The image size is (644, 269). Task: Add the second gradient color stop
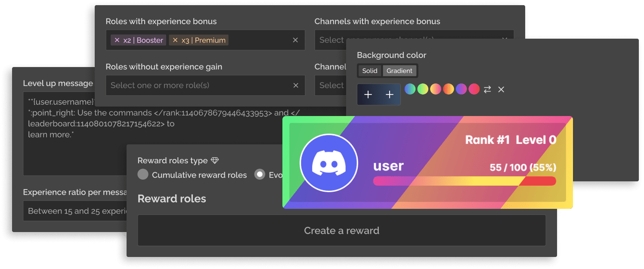390,95
